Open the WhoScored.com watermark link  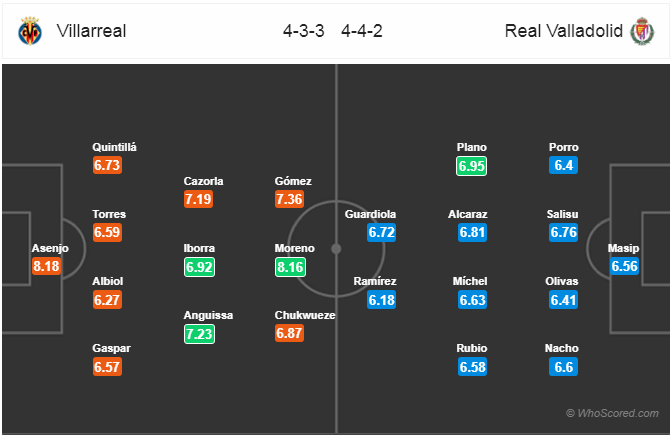click(612, 413)
